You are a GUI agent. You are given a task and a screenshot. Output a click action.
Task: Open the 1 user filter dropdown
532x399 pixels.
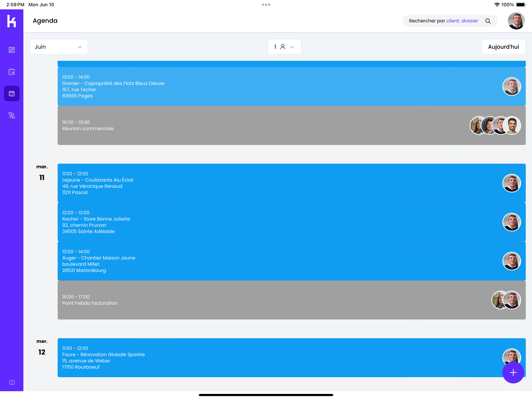point(284,47)
